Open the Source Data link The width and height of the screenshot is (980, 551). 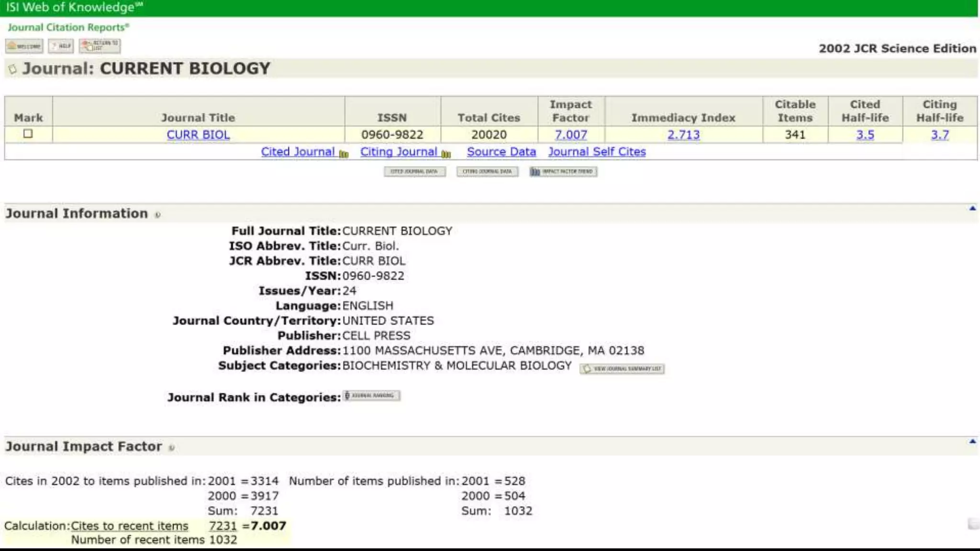point(501,152)
